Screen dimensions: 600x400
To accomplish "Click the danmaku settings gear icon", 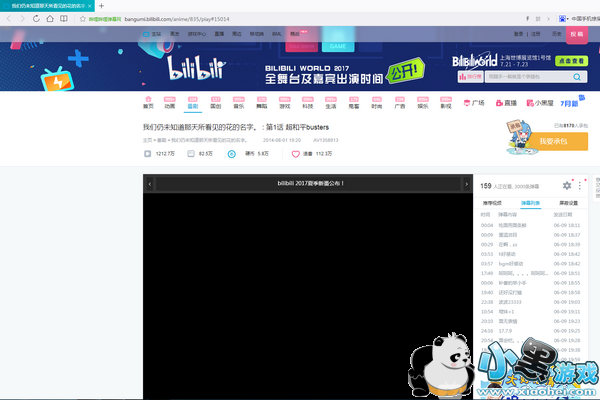I will 567,186.
